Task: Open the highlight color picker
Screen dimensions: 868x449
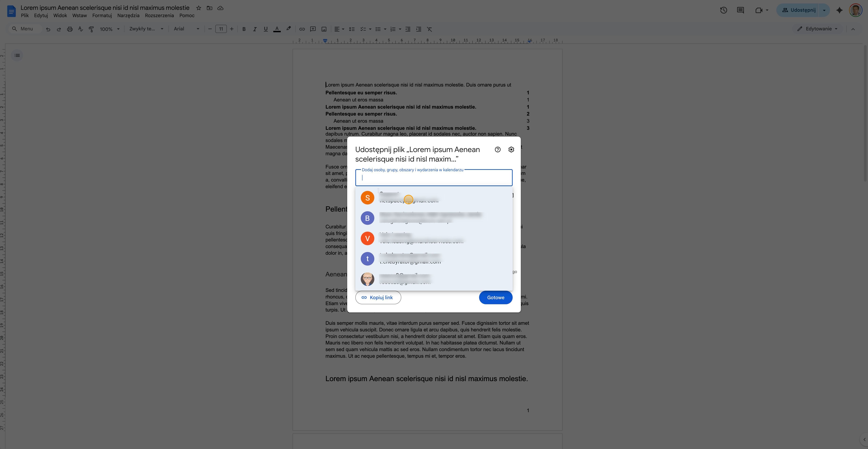Action: tap(288, 29)
